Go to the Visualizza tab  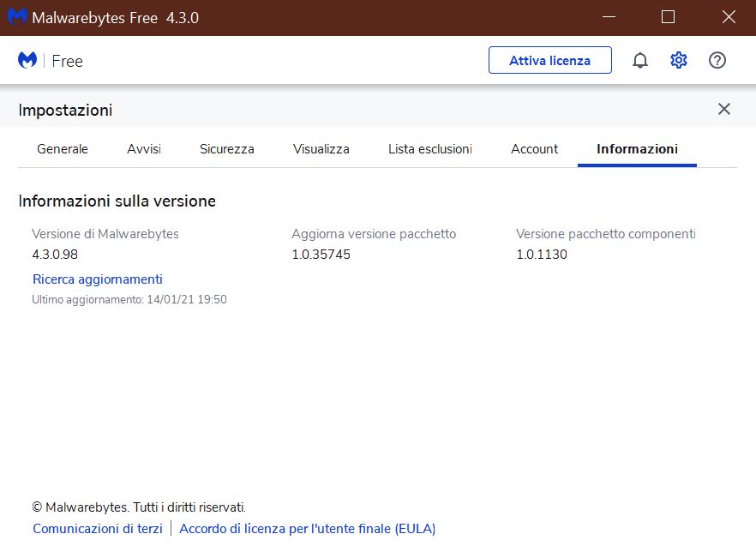click(x=321, y=149)
